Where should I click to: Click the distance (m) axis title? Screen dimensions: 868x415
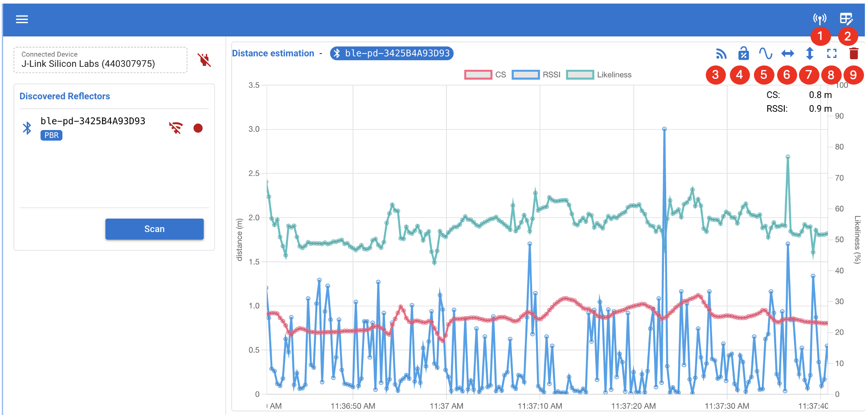[239, 240]
